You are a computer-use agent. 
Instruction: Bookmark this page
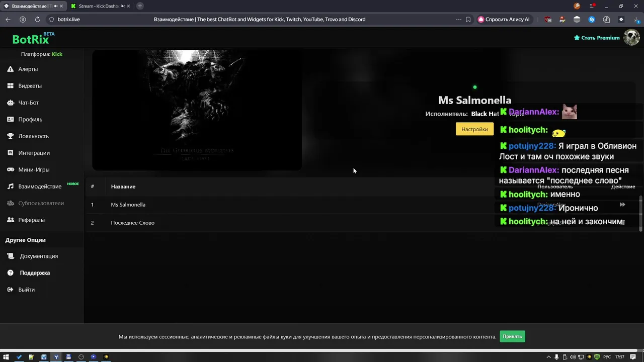click(x=468, y=19)
